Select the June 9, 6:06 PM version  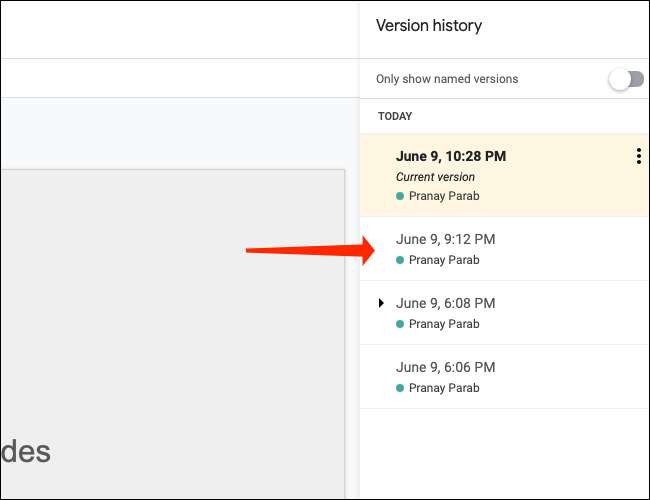tap(445, 367)
